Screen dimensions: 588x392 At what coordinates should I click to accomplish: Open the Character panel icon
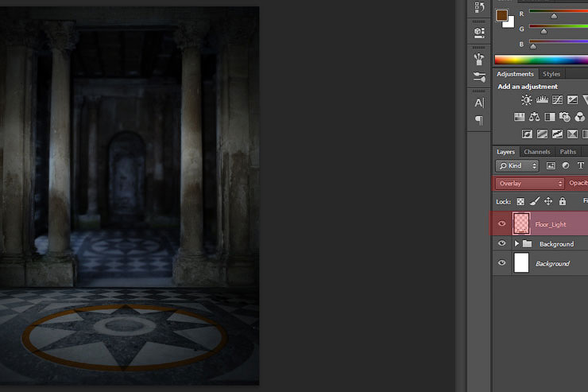[x=479, y=103]
